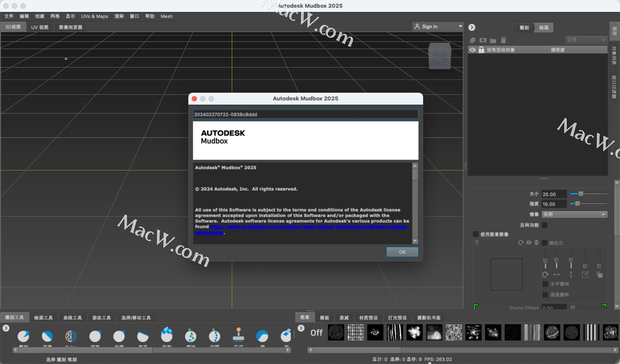
Task: Click the stamp tray arrow beside Off
Action: point(301,328)
